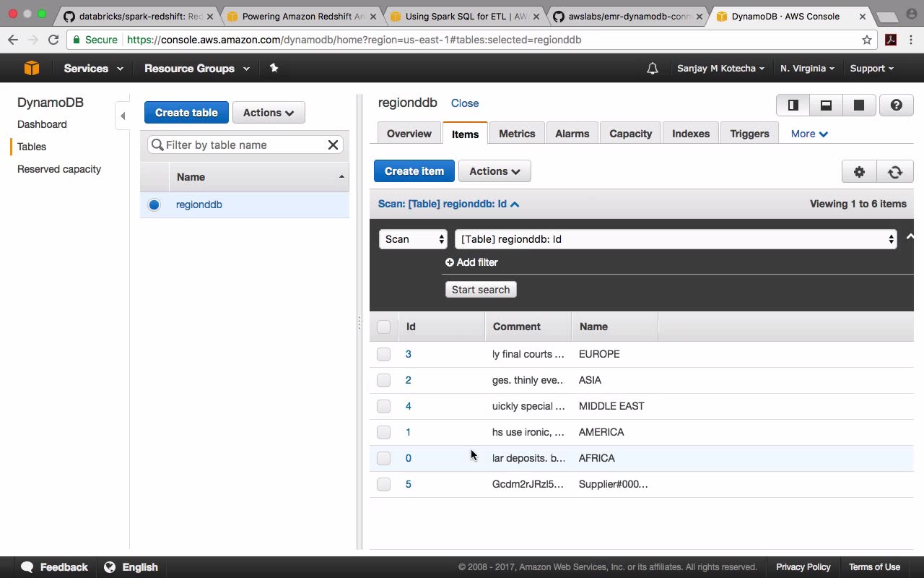Image resolution: width=924 pixels, height=578 pixels.
Task: Check the box for item Id 3
Action: 383,354
